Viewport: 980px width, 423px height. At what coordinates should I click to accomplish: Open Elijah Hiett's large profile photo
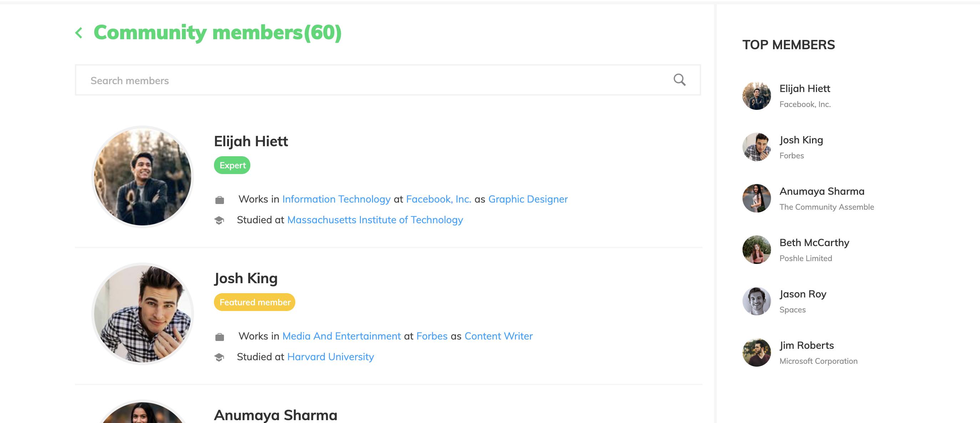[x=143, y=177]
